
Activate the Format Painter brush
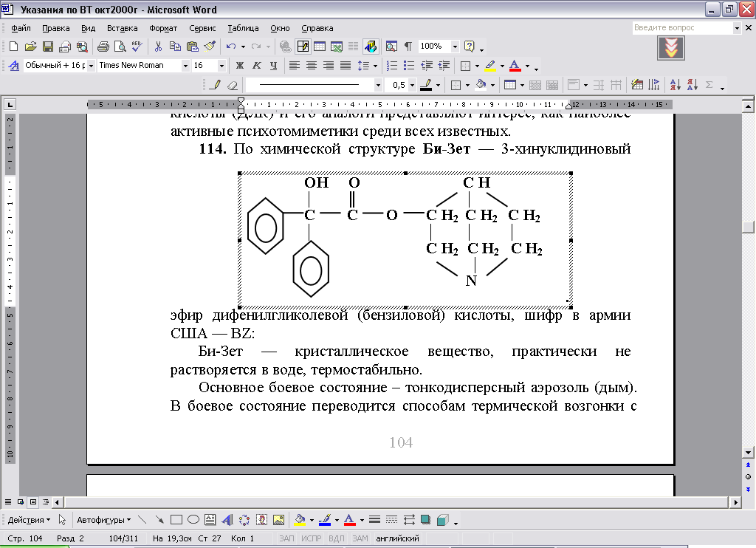click(x=209, y=47)
